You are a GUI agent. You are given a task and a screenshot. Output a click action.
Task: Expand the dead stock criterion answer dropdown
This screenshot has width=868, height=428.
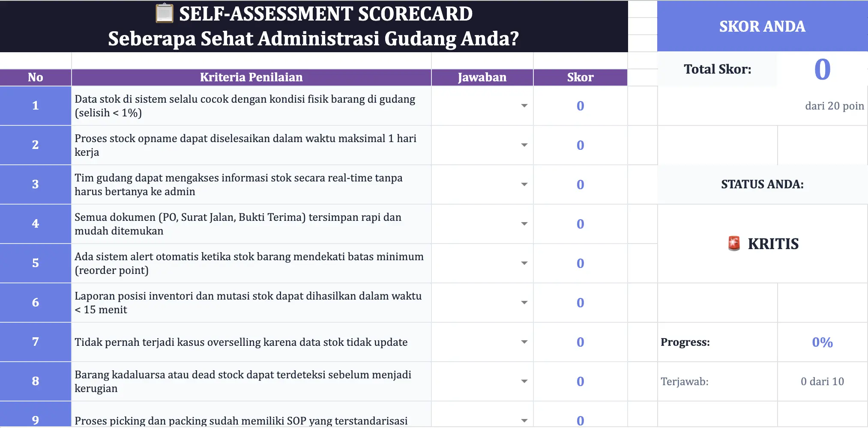(524, 381)
